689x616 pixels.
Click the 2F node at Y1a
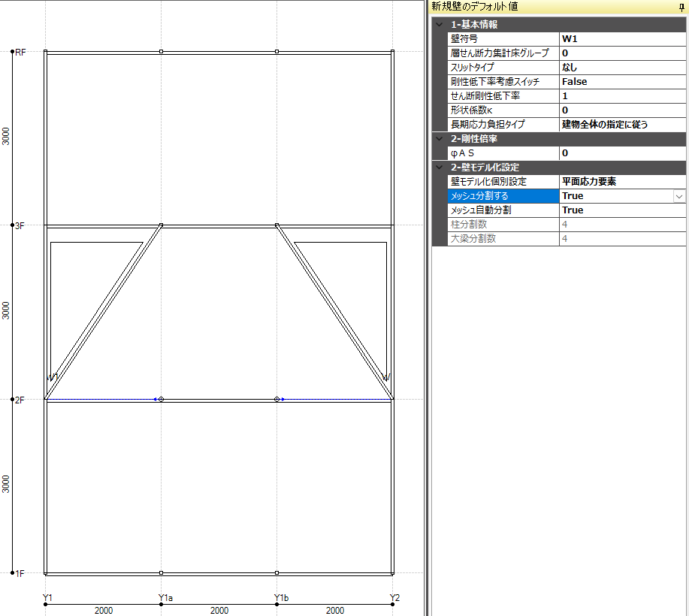(x=162, y=400)
